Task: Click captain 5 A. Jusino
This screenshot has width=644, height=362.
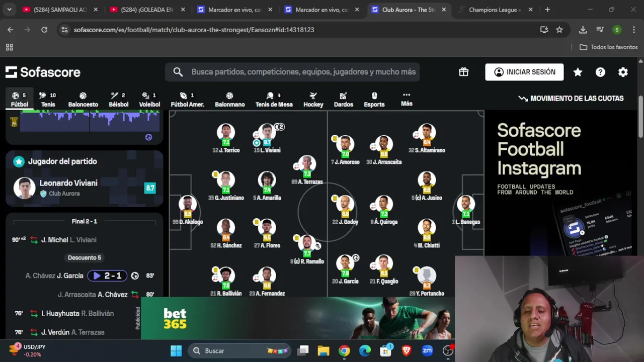Action: (427, 186)
